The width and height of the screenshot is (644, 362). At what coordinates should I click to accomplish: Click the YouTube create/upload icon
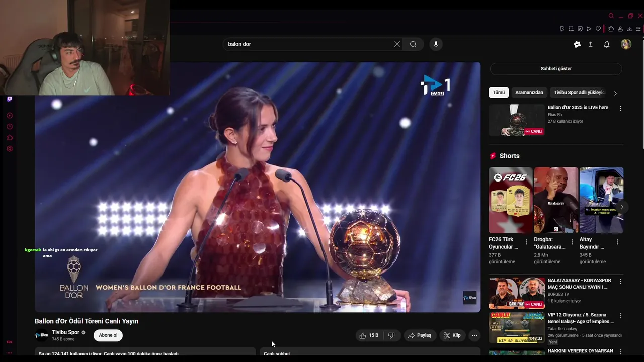point(591,44)
